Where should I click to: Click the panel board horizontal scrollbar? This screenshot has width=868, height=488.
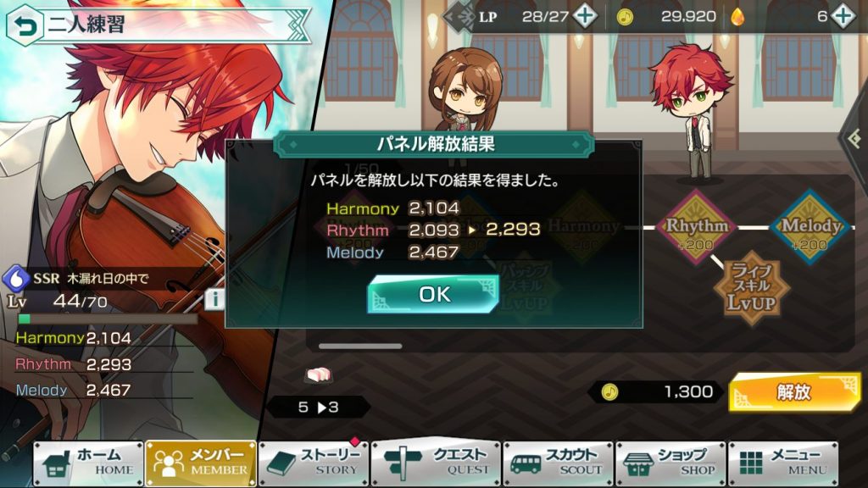point(360,347)
